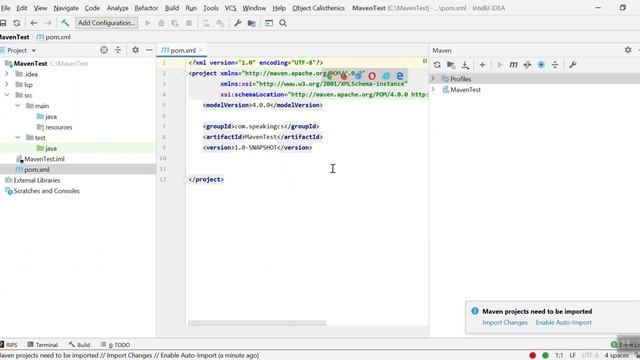Click the Run with Coverage icon
Viewport: 640px width, 360px height.
coord(175,23)
